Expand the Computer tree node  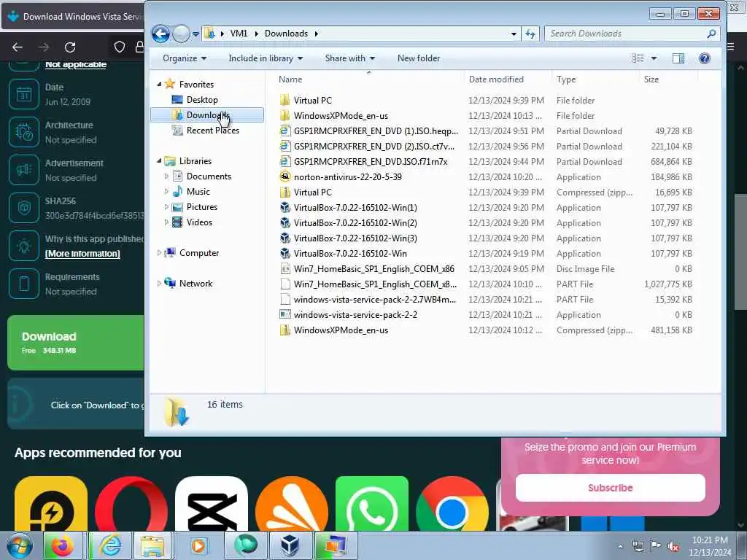point(159,253)
